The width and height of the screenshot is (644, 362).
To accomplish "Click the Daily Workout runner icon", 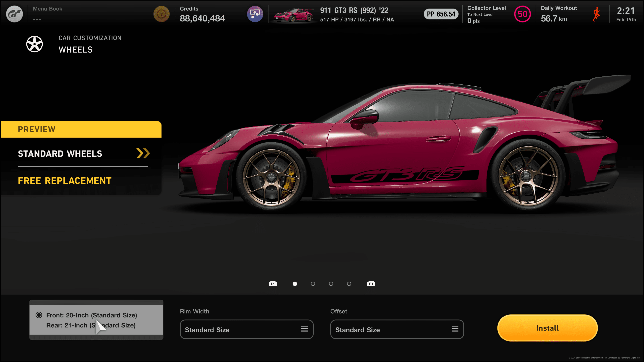I will [597, 14].
